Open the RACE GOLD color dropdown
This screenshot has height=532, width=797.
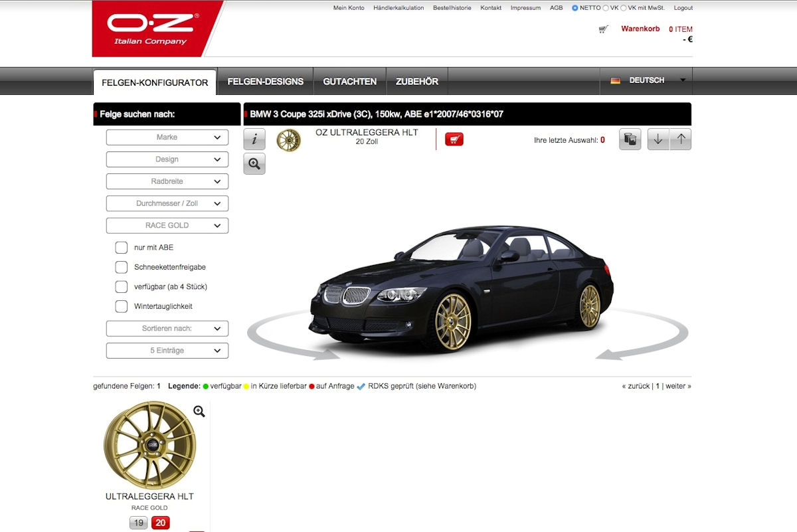click(167, 225)
